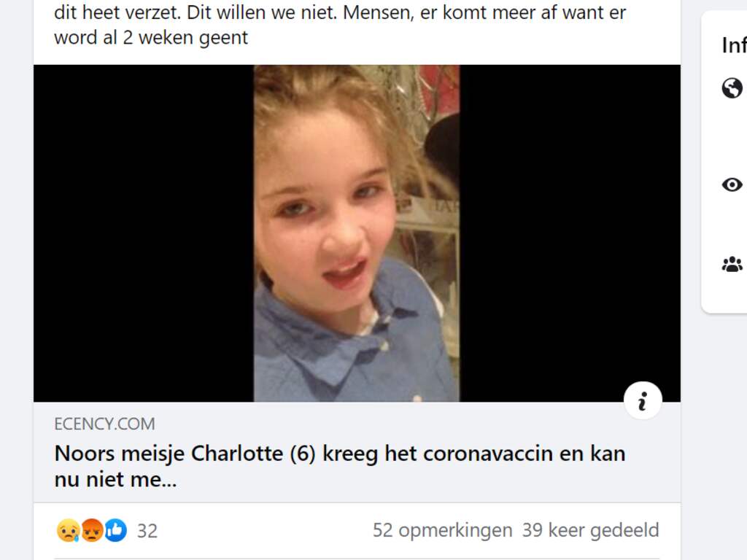
Task: Click the eye visibility icon in side panel
Action: 732,184
